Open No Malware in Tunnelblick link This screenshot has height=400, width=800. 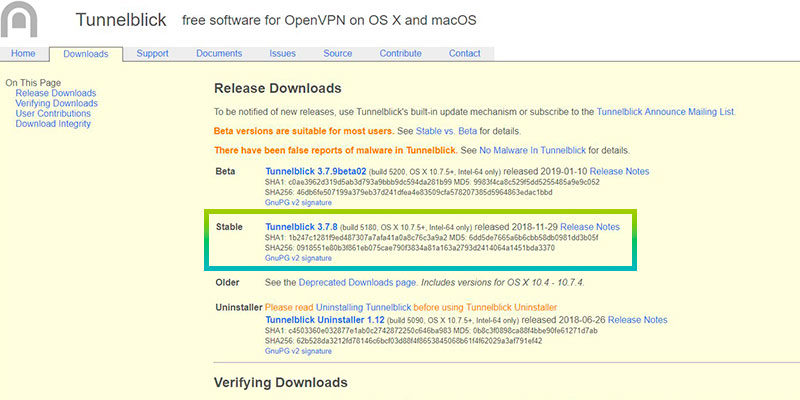click(x=533, y=151)
